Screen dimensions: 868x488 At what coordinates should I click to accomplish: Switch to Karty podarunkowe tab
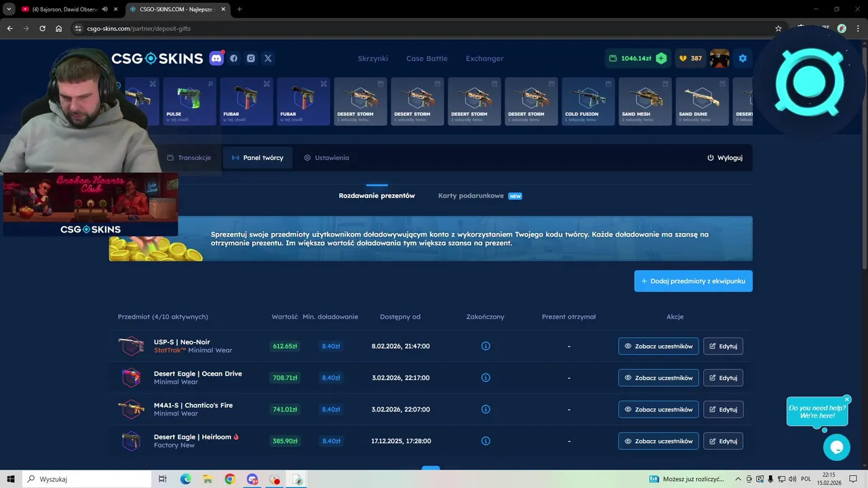(480, 196)
